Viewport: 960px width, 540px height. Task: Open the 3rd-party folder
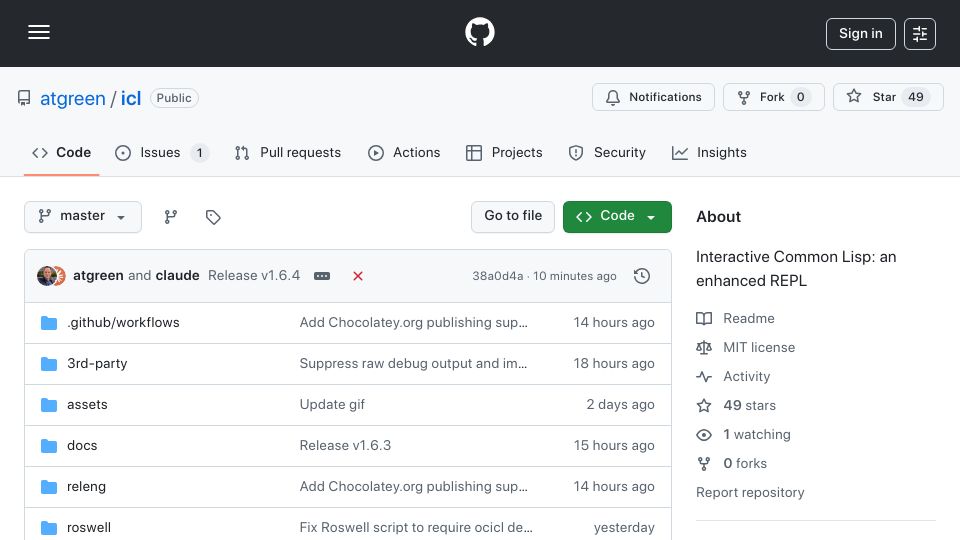97,364
